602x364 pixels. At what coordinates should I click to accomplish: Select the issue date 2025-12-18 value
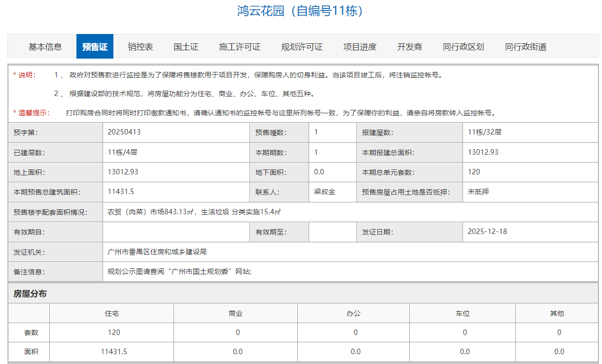coord(487,232)
